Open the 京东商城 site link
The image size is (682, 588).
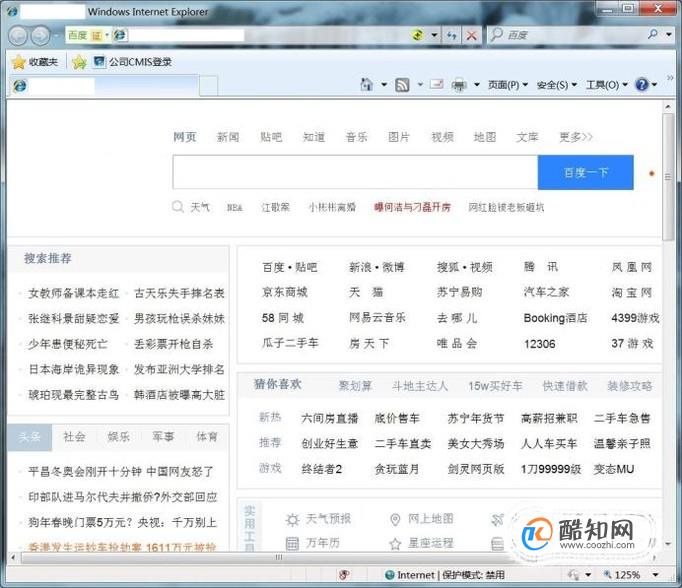click(285, 292)
